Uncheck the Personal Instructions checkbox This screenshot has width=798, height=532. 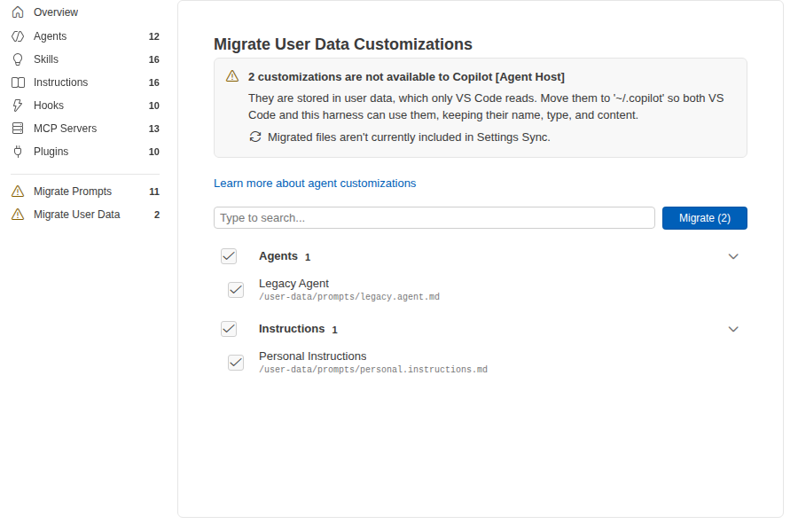pyautogui.click(x=236, y=363)
